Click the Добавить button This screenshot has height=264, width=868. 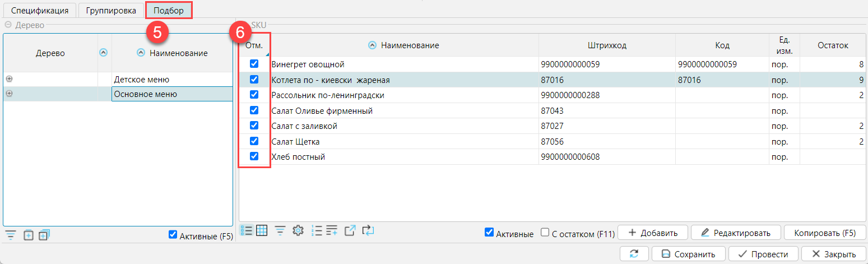tap(653, 233)
